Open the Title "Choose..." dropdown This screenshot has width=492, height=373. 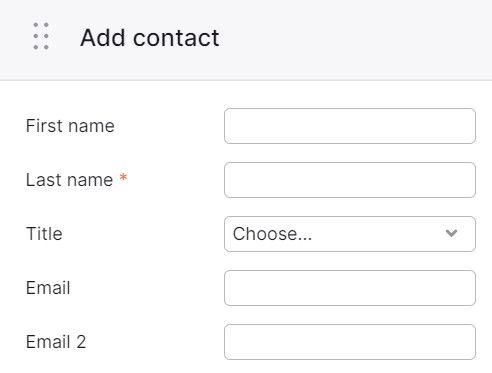(350, 234)
